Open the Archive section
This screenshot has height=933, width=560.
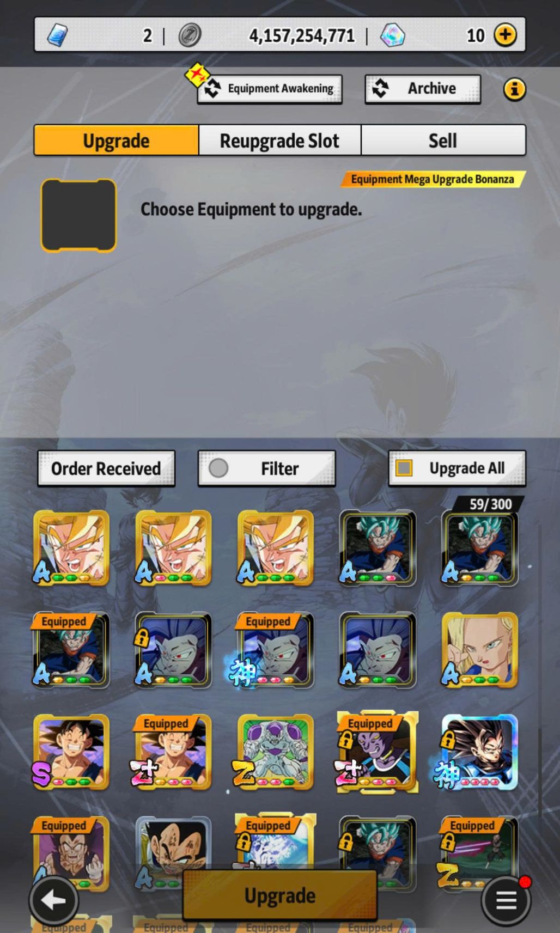(423, 89)
